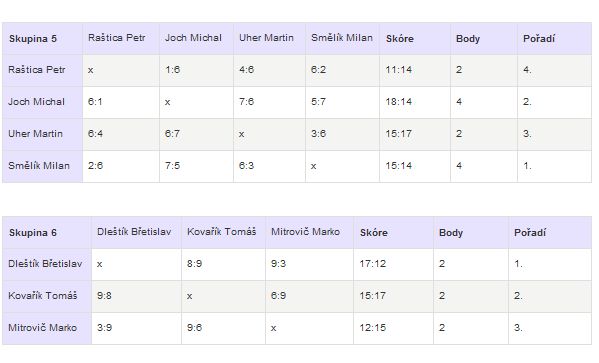Select the Smělík Milan row label
The height and width of the screenshot is (363, 599).
click(42, 166)
